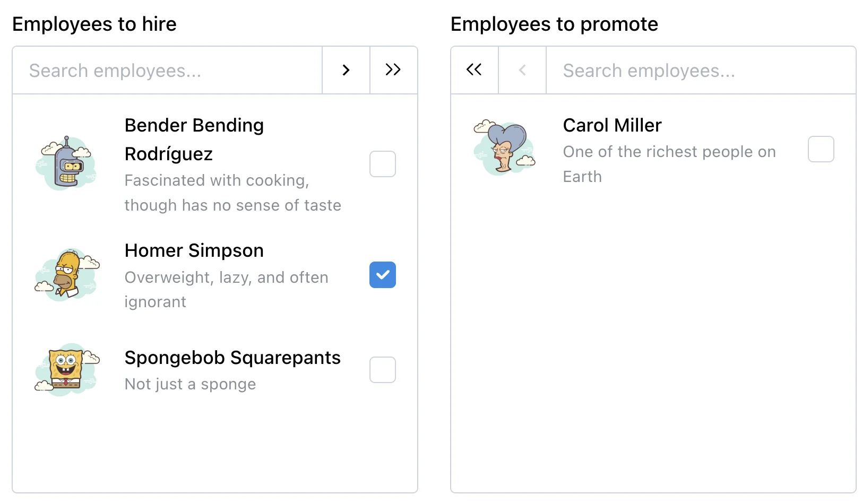Click the move all left double arrow
The image size is (862, 504).
[x=474, y=70]
